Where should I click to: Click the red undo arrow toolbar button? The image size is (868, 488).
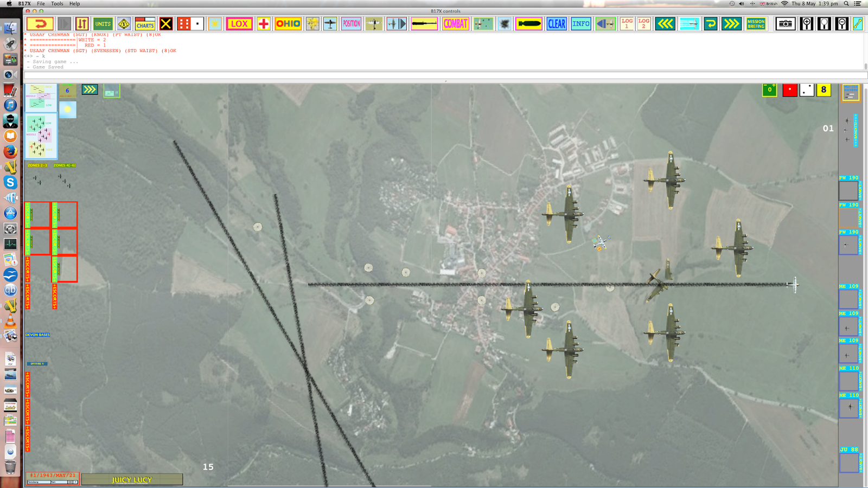coord(40,24)
